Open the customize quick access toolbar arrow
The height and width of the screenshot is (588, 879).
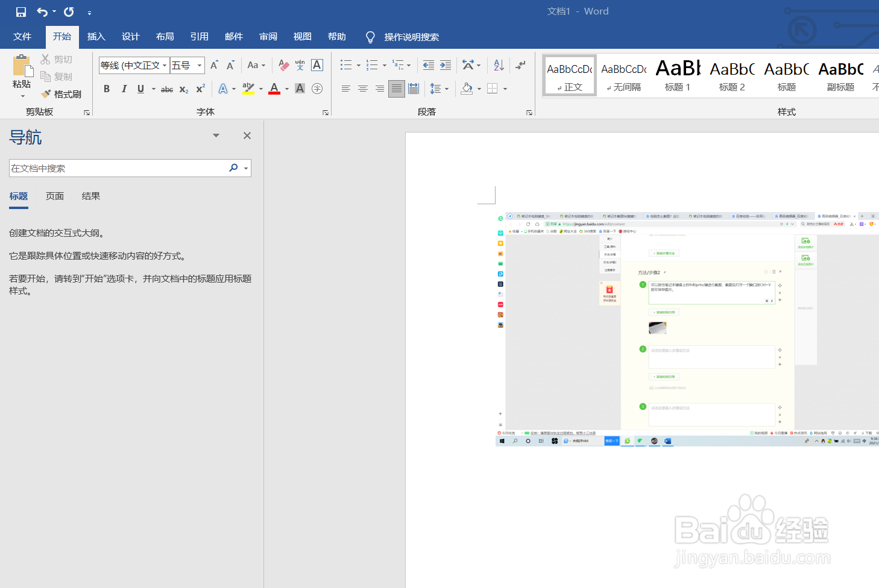(x=89, y=13)
